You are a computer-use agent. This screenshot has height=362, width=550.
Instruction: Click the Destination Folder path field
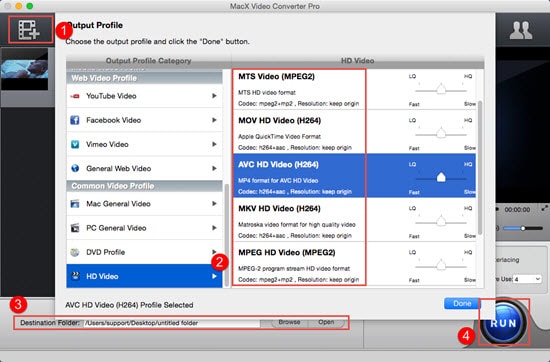tap(172, 323)
